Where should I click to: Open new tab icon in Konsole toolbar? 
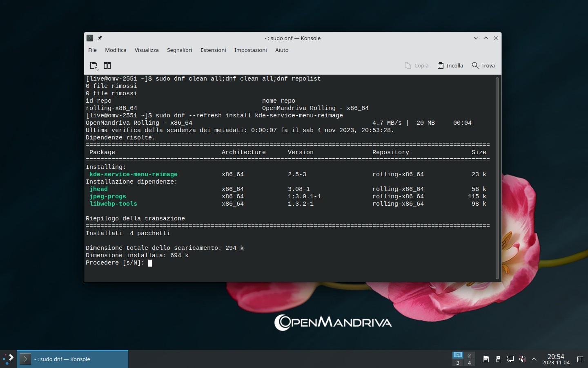[94, 65]
